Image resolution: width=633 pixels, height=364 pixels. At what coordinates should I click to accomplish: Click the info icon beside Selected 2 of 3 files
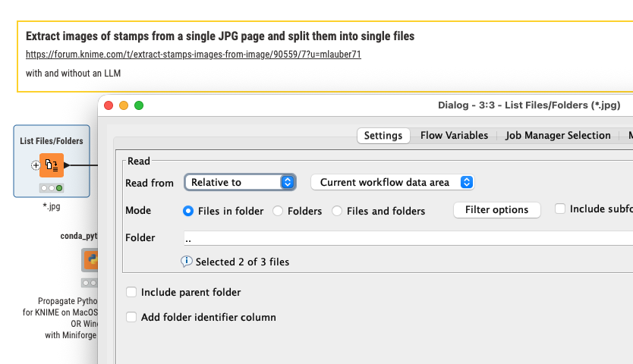[x=187, y=262]
